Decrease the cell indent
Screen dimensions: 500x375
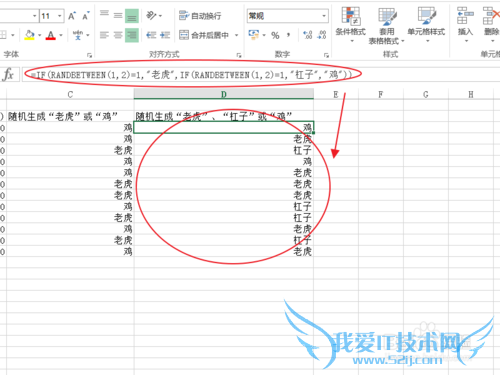tap(151, 35)
